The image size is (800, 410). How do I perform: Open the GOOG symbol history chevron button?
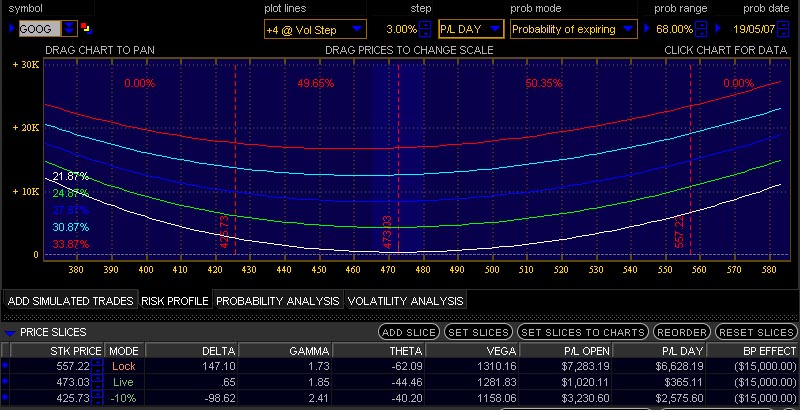[69, 29]
